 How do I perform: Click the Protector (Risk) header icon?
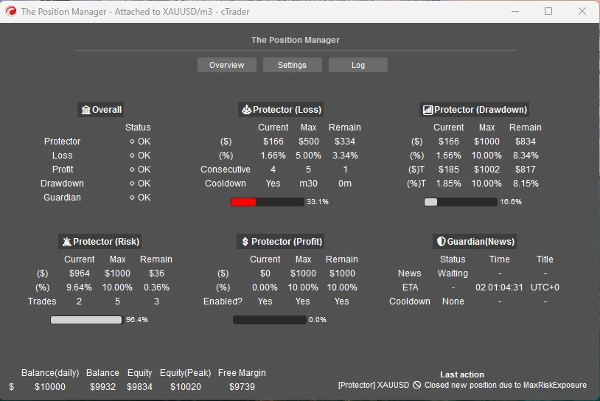pos(67,242)
